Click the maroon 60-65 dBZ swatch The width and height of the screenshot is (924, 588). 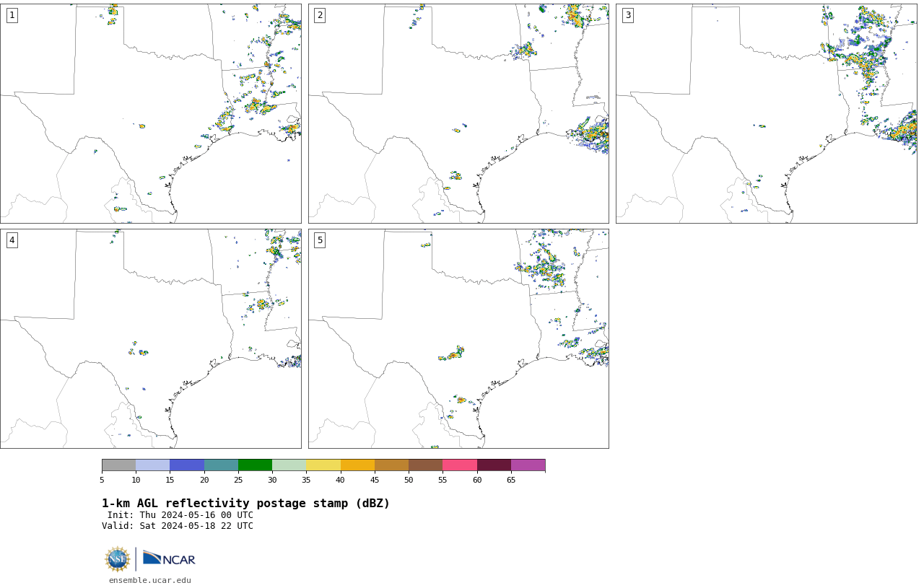tap(494, 465)
